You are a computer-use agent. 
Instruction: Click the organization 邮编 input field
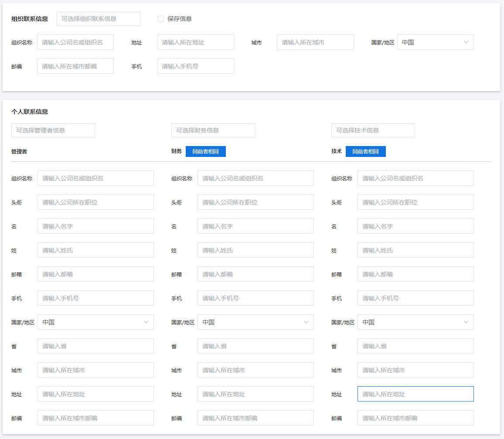(x=75, y=66)
